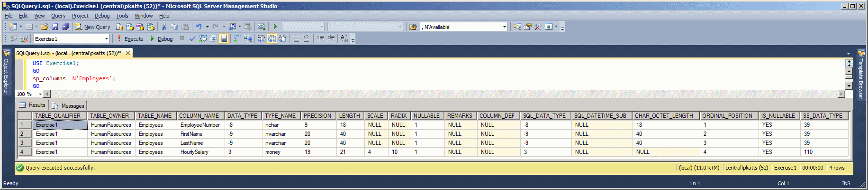
Task: Click Comment out selected lines icon
Action: [x=296, y=38]
